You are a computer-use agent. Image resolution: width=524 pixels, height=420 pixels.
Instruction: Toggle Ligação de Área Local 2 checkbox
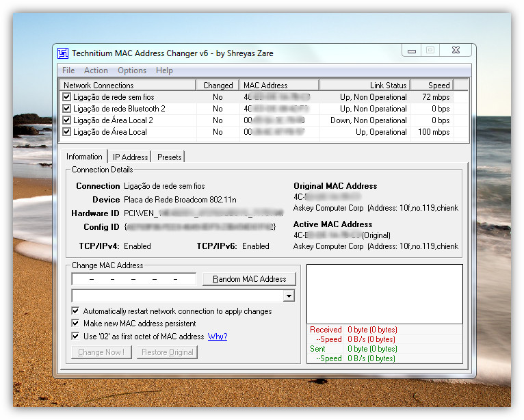(x=67, y=120)
